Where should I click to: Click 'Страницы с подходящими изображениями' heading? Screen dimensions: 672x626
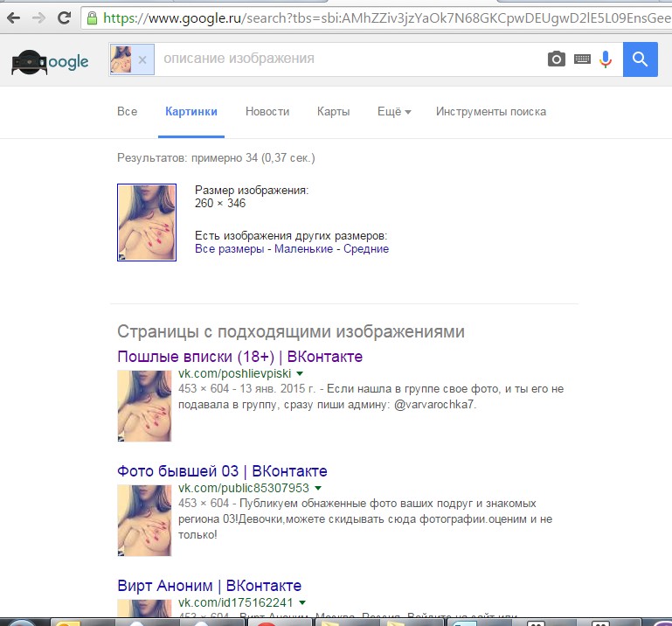coord(291,331)
